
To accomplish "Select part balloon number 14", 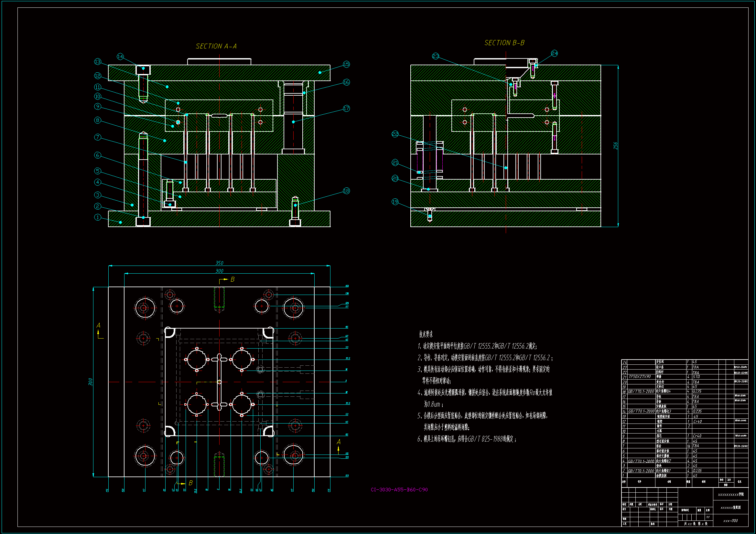I will [x=120, y=57].
